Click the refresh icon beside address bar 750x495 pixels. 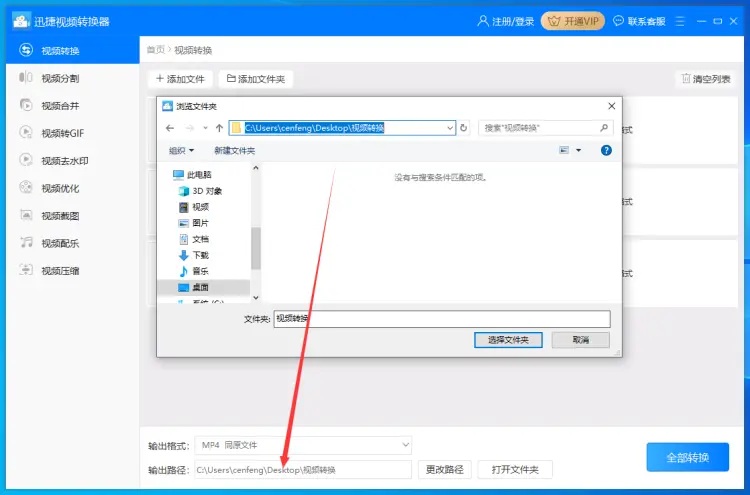pyautogui.click(x=463, y=128)
